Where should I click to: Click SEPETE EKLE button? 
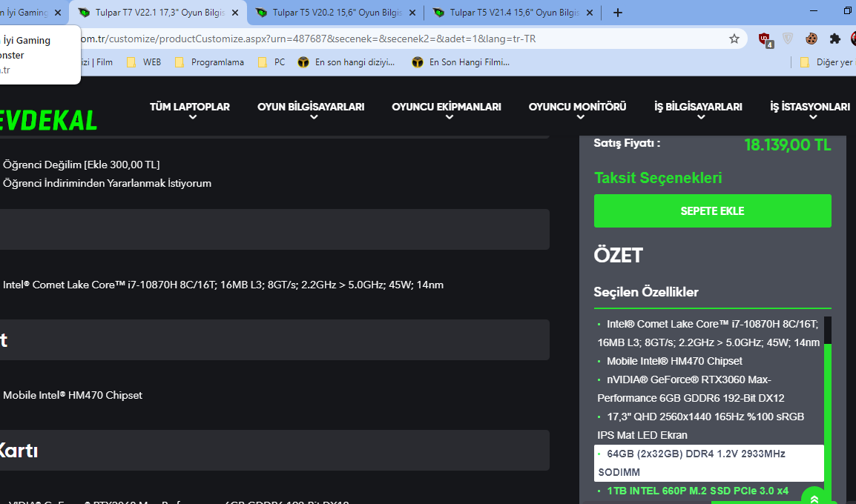712,211
